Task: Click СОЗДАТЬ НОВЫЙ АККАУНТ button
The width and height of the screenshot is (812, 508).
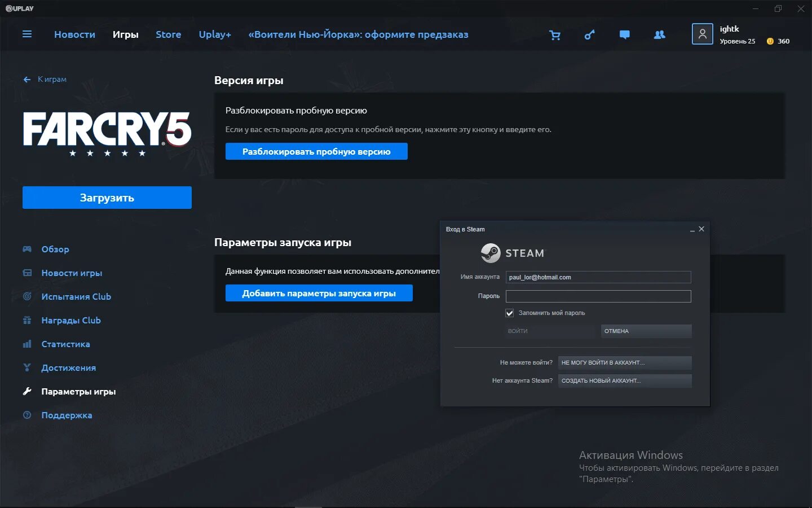Action: point(625,380)
